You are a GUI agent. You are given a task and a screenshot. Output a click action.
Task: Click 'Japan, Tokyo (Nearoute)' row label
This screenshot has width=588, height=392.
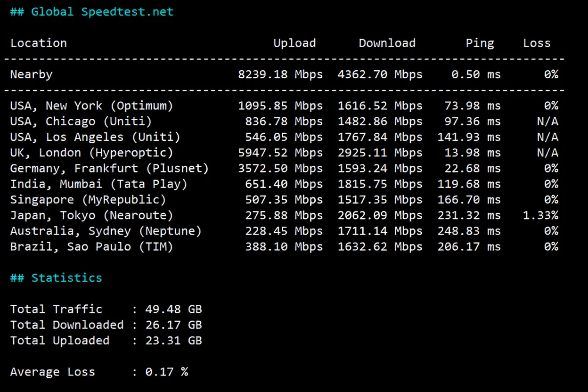pos(91,216)
